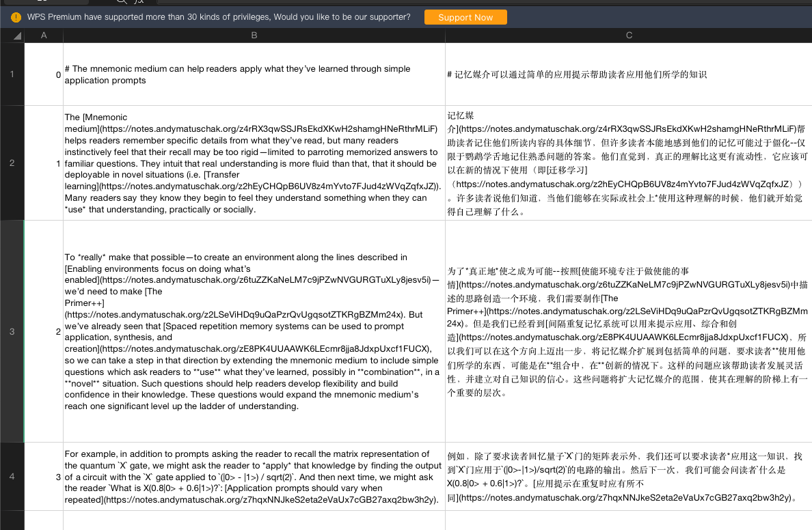This screenshot has width=812, height=530.
Task: Select cell A1 containing 0
Action: 44,74
